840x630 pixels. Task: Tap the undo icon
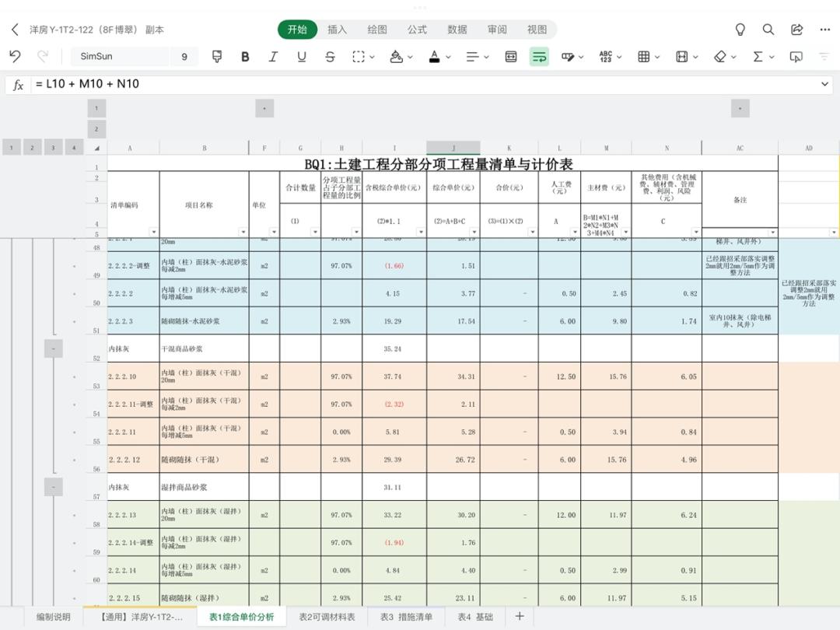[x=14, y=56]
